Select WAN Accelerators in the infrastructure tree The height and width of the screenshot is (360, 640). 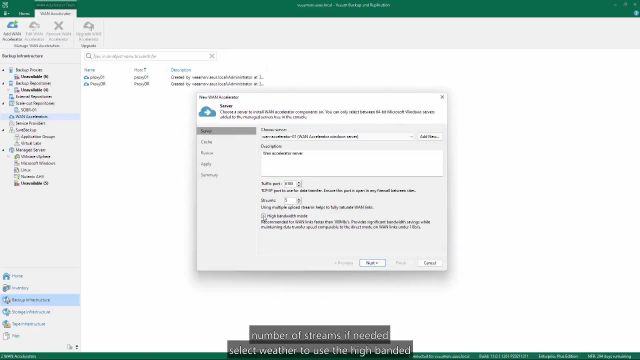pyautogui.click(x=31, y=117)
